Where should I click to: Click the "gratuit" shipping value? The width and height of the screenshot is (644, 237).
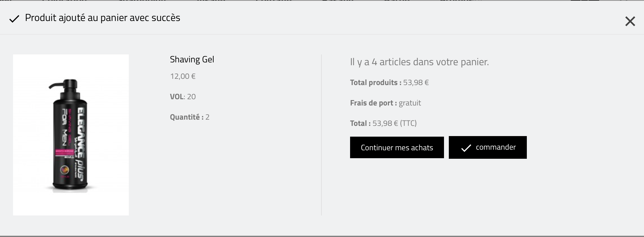click(x=410, y=103)
